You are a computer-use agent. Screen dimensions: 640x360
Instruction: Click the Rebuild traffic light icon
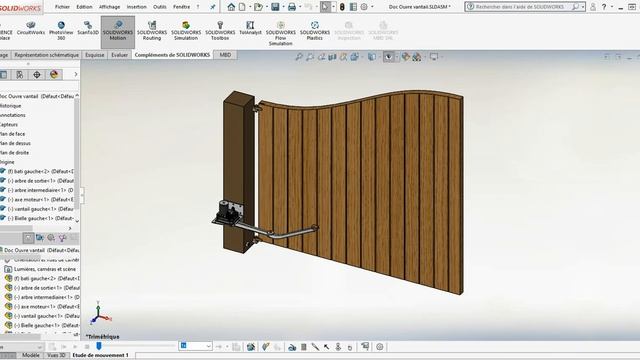tap(342, 7)
